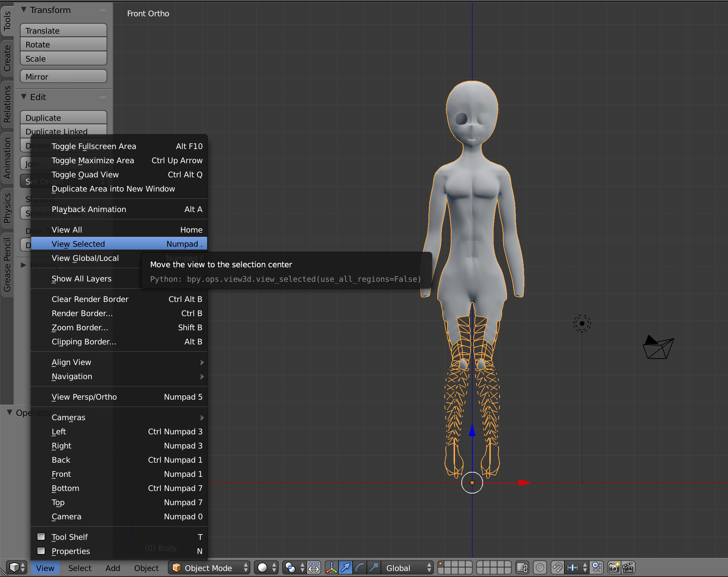Switch to the Physics tab
728x577 pixels.
tap(7, 208)
